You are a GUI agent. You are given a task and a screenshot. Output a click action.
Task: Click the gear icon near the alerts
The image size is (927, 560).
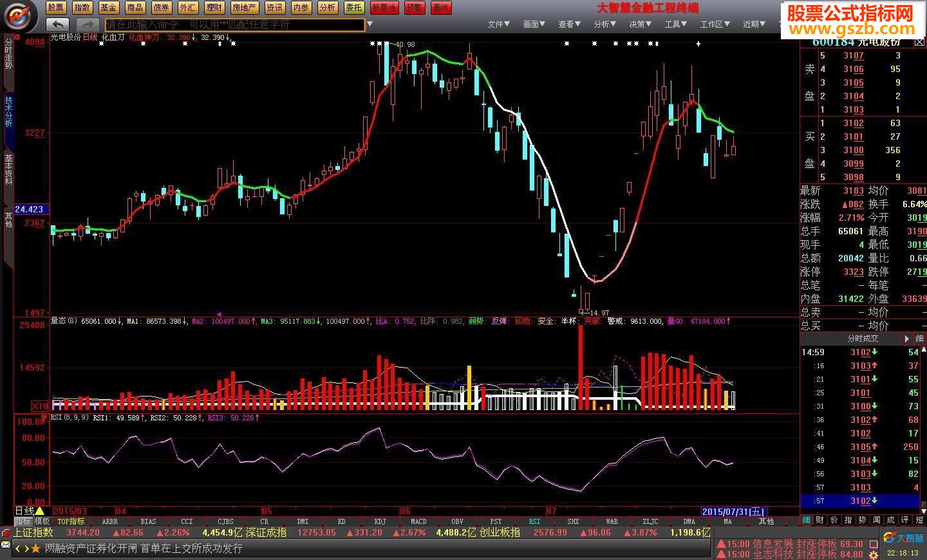click(873, 554)
